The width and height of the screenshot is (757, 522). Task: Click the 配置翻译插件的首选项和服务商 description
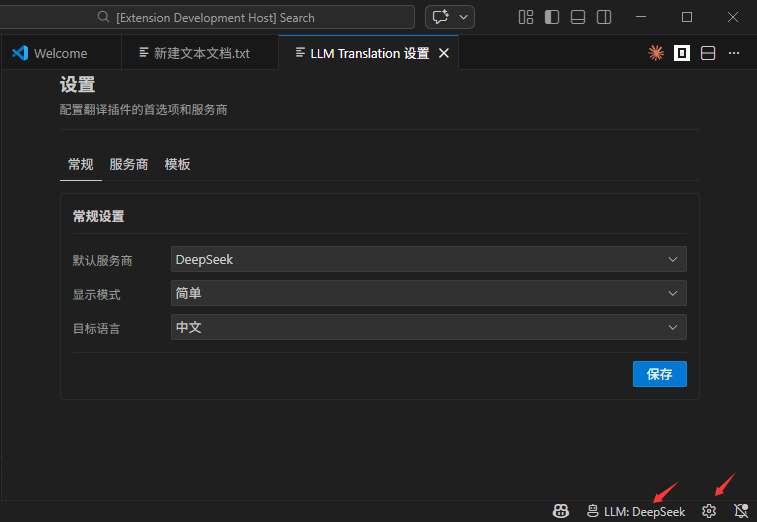pos(143,110)
